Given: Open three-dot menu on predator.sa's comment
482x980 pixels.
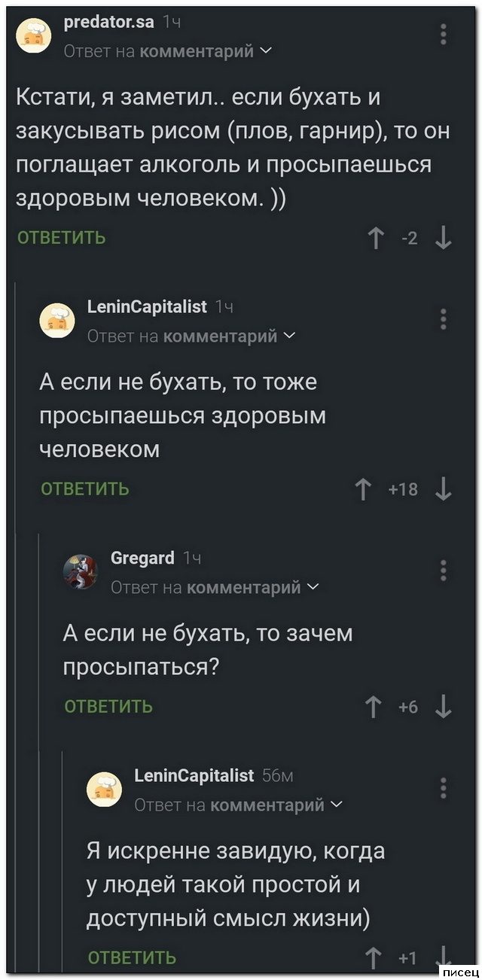Looking at the screenshot, I should coord(444,35).
